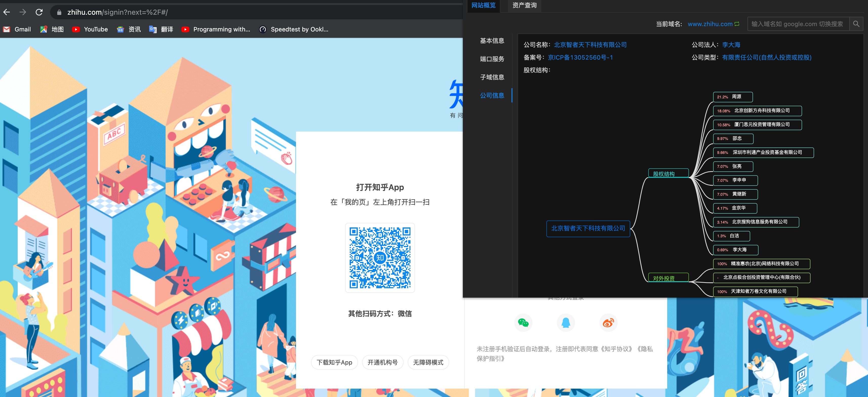The height and width of the screenshot is (397, 868).
Task: Collapse the 对外投资 tree node
Action: click(668, 278)
